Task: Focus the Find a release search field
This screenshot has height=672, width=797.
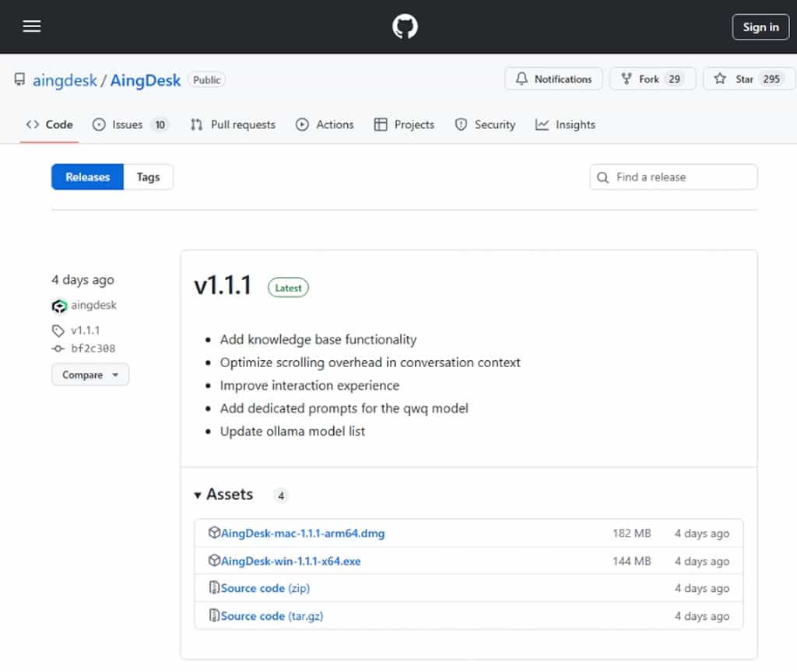Action: click(673, 177)
